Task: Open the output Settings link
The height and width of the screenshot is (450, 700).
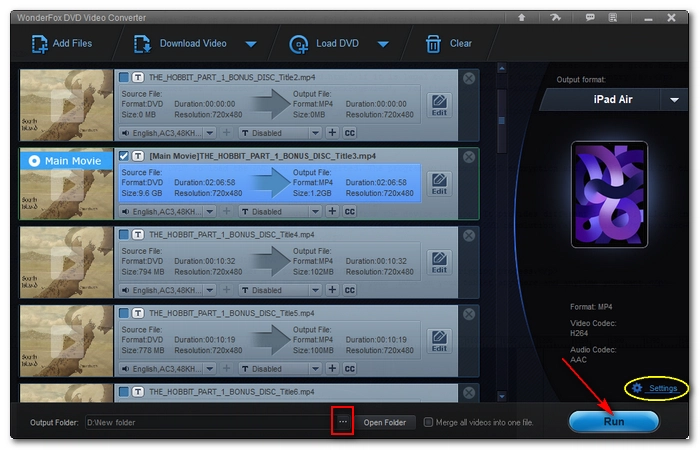Action: coord(656,388)
